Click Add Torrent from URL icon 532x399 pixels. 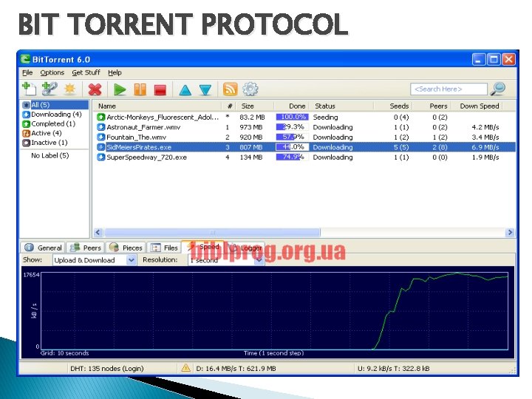point(50,89)
